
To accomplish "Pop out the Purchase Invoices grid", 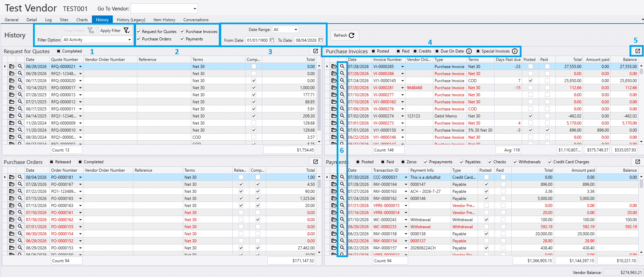I will point(638,51).
